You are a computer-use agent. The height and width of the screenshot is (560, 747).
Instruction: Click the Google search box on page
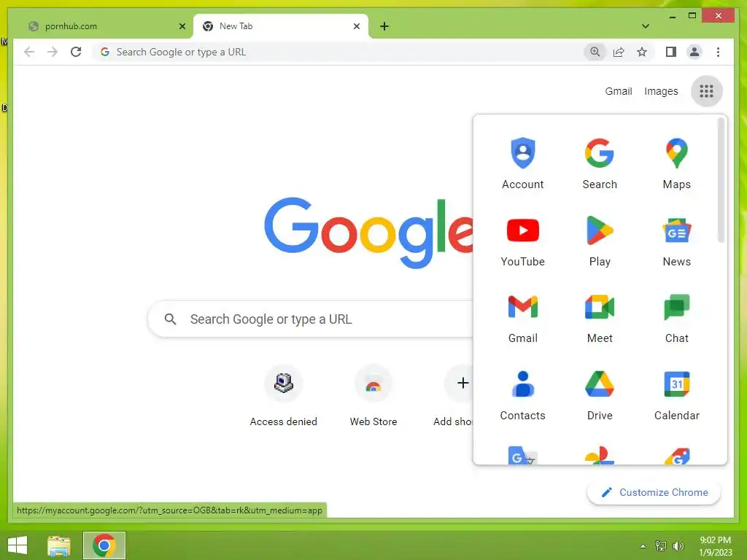(311, 319)
